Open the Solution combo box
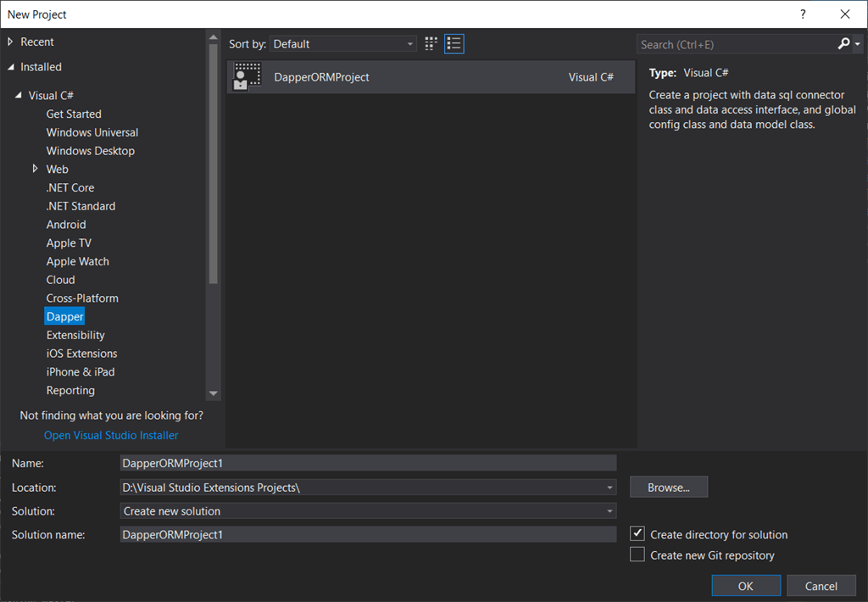This screenshot has height=602, width=868. click(x=609, y=510)
